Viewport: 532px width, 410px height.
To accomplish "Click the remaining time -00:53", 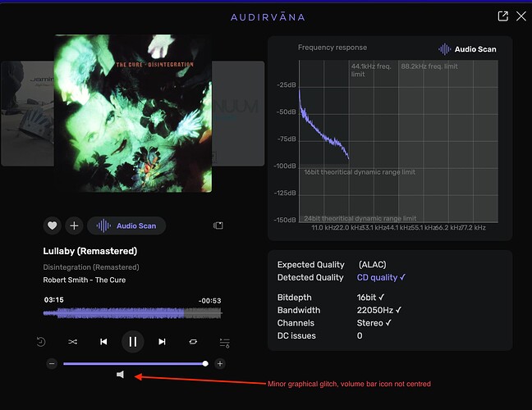I will [x=209, y=301].
